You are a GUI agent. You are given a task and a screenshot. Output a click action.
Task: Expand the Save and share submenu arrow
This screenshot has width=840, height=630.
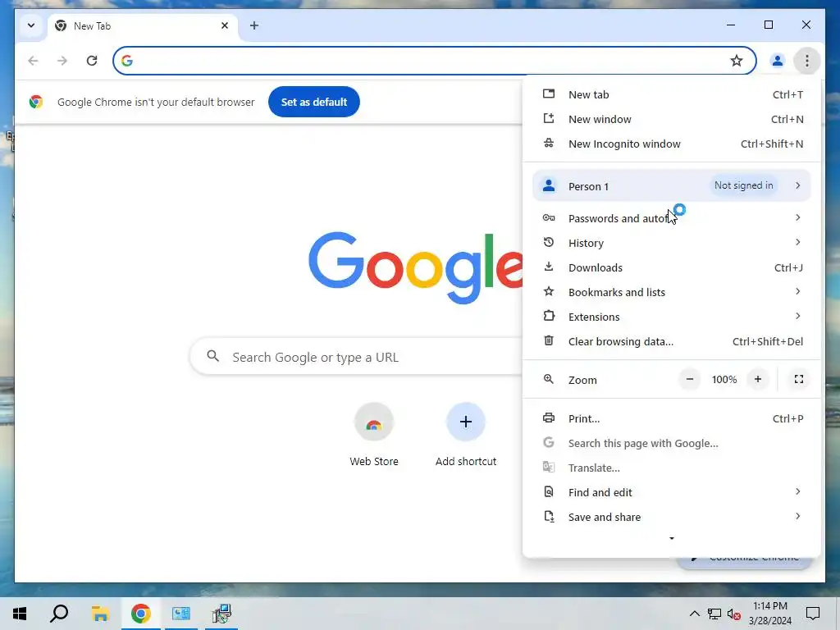point(797,517)
